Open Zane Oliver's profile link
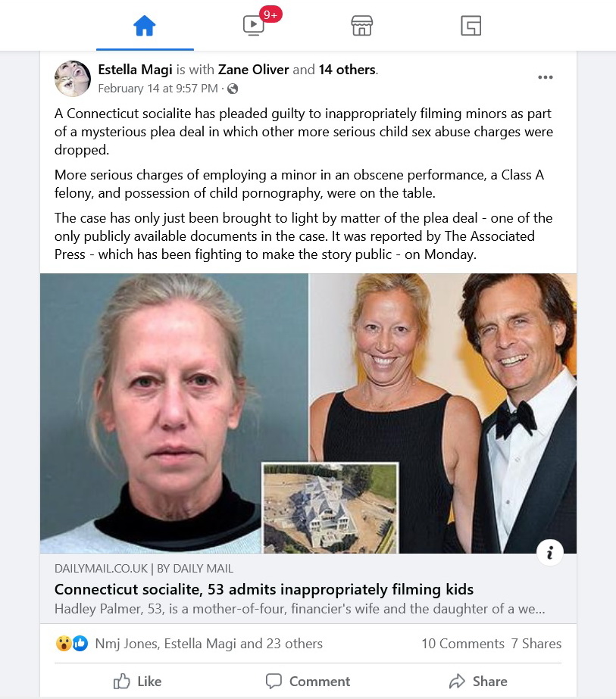 [x=253, y=70]
